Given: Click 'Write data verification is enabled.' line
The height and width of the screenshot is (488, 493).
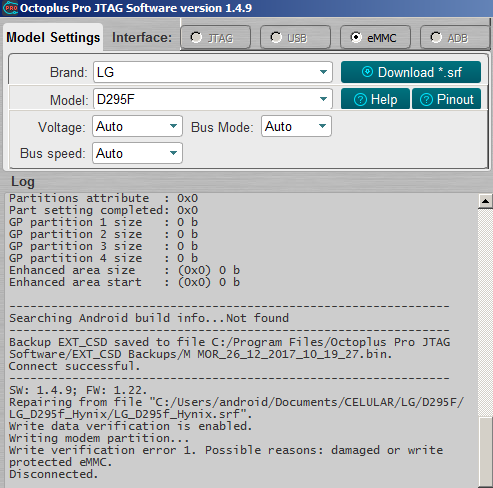Looking at the screenshot, I should [x=130, y=426].
